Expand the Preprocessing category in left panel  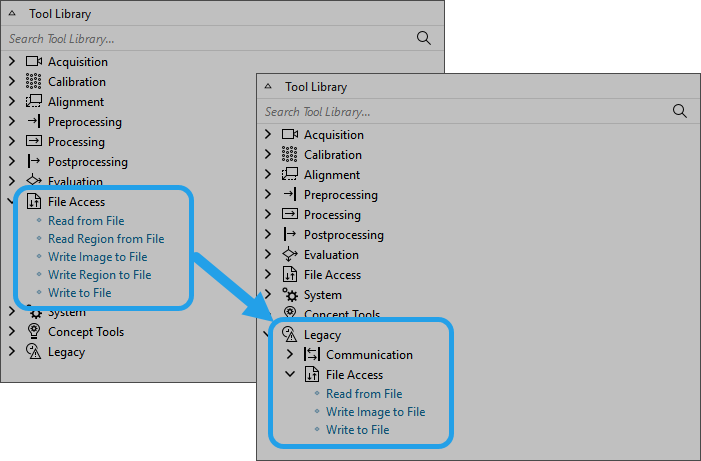pyautogui.click(x=12, y=122)
